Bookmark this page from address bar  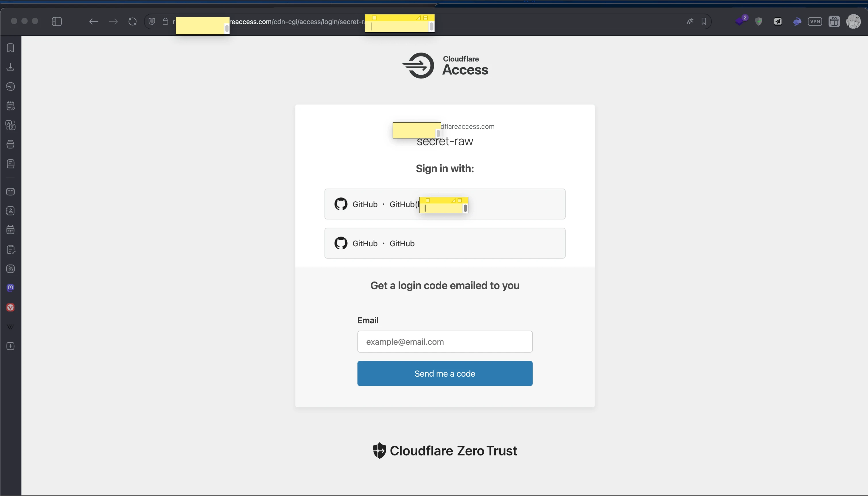(x=704, y=22)
